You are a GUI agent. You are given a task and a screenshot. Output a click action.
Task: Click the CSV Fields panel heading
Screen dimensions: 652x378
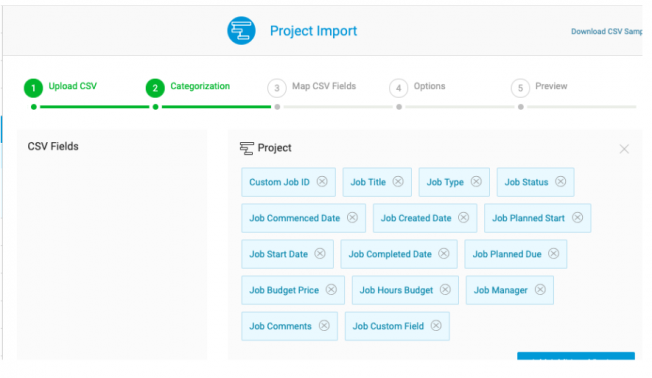[53, 146]
